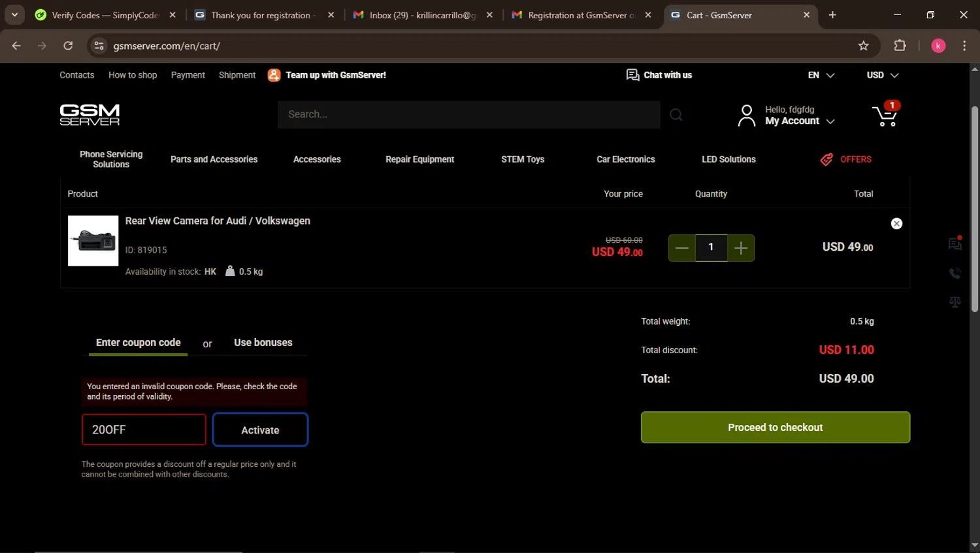Click the Activate coupon button

click(260, 430)
